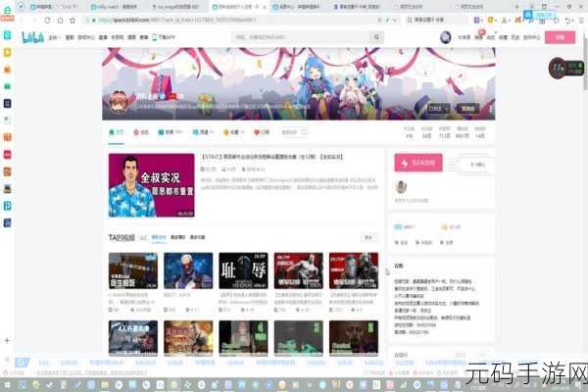Open the 主站 dropdown in the bilibili header
The image size is (588, 392).
(x=55, y=37)
